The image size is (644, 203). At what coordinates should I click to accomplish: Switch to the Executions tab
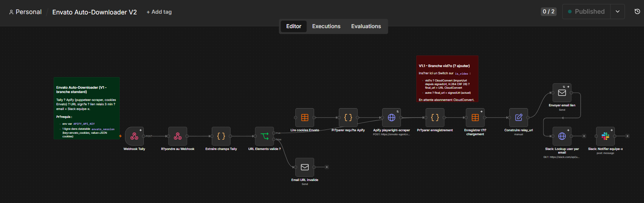pos(326,26)
